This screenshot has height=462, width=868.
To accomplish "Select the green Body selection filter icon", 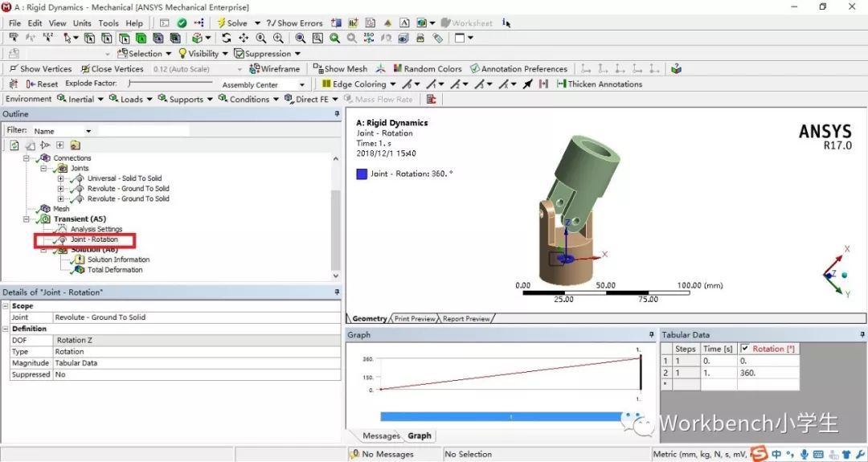I will click(x=141, y=39).
